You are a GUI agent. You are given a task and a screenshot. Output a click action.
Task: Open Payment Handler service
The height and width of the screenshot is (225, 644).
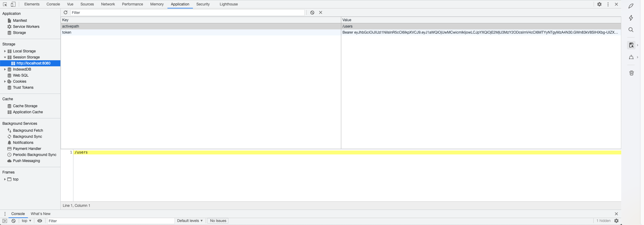tap(27, 149)
